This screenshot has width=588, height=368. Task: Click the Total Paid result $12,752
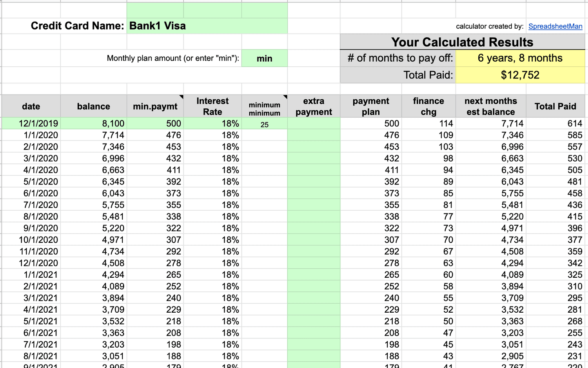pos(520,75)
